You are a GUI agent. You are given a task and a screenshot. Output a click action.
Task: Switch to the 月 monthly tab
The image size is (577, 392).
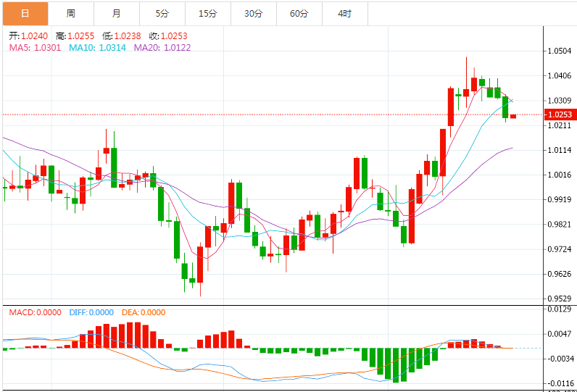[117, 14]
